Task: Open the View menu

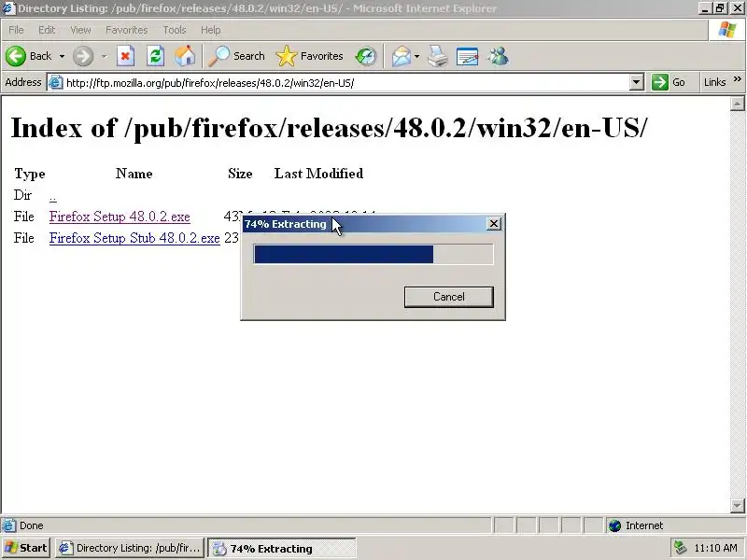Action: click(80, 30)
